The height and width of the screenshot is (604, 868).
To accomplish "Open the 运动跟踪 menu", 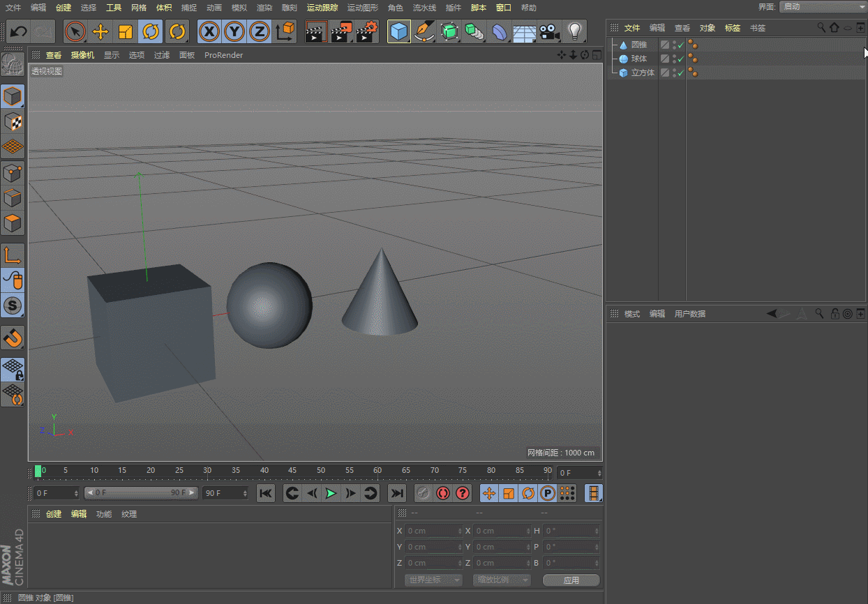I will tap(322, 8).
